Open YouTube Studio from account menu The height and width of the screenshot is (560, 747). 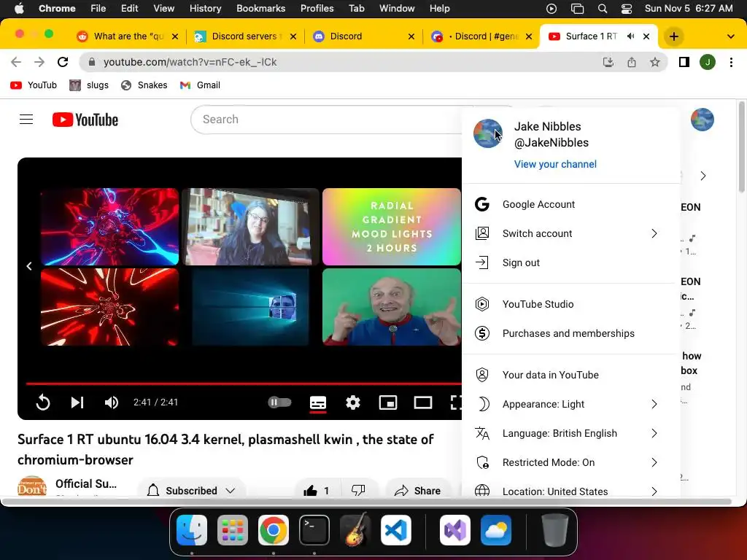coord(570,304)
